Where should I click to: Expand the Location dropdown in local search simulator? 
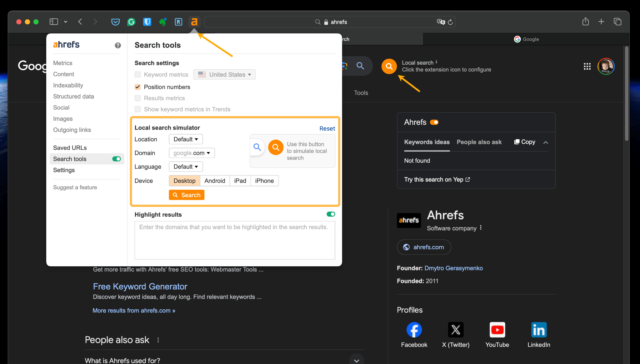[x=186, y=139]
